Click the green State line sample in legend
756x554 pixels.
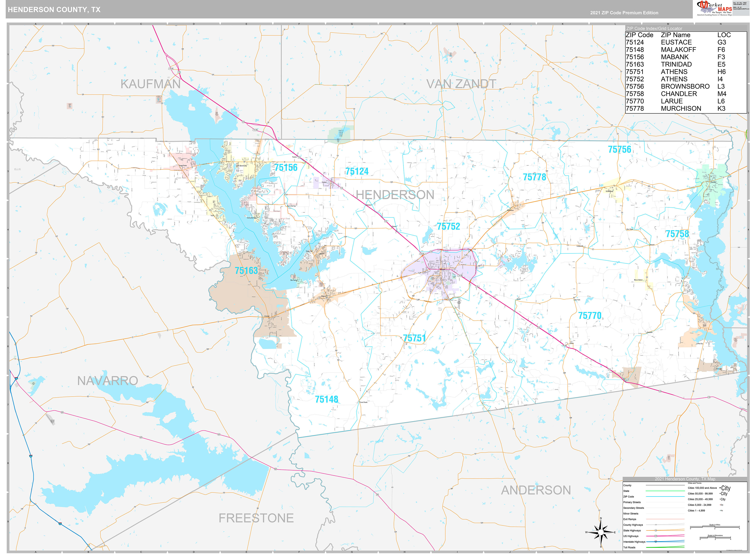click(x=665, y=491)
